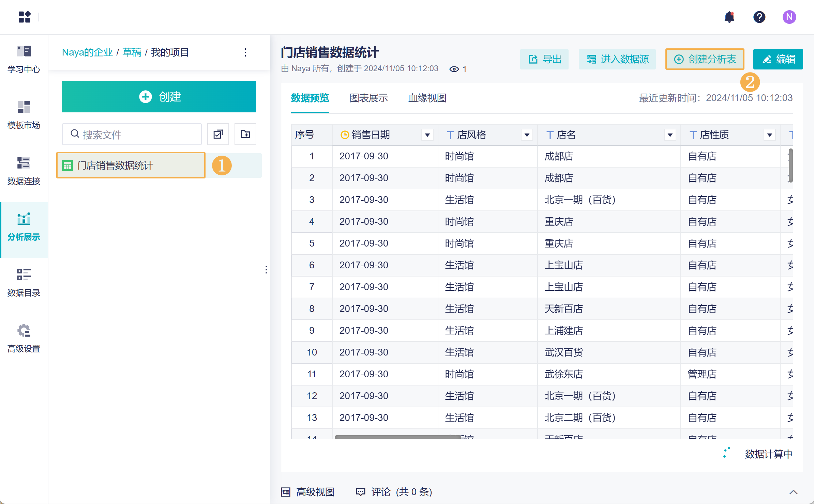Switch to 血缘视图 tab
The width and height of the screenshot is (814, 504).
coord(427,98)
